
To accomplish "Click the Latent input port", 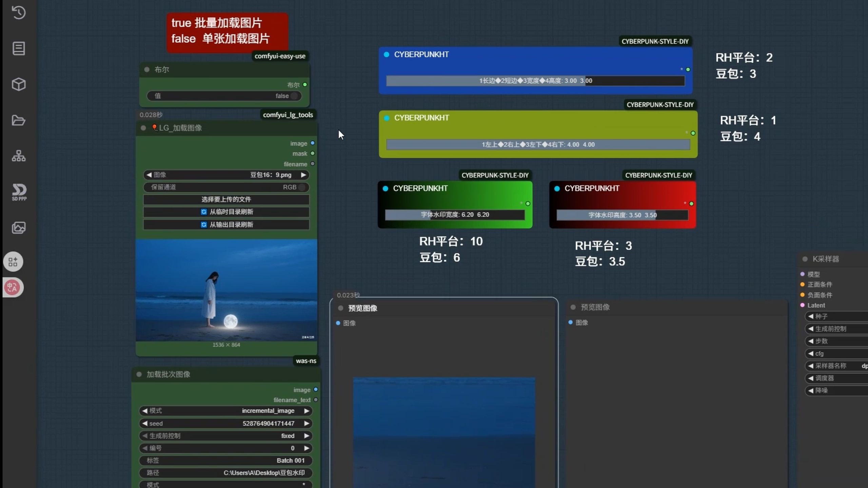I will [802, 305].
